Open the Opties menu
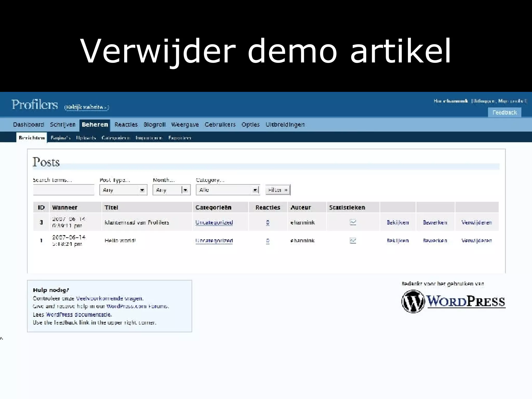532x399 pixels. (250, 125)
